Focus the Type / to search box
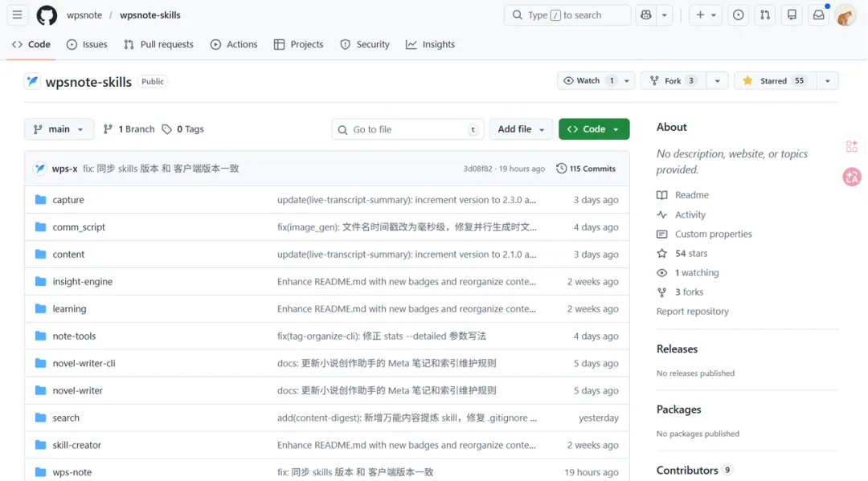This screenshot has height=481, width=868. [x=567, y=15]
